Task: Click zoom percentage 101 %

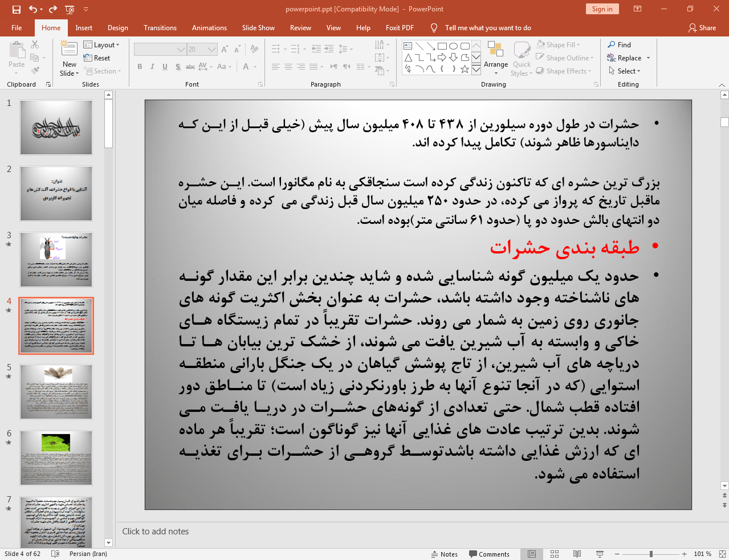Action: pos(702,554)
